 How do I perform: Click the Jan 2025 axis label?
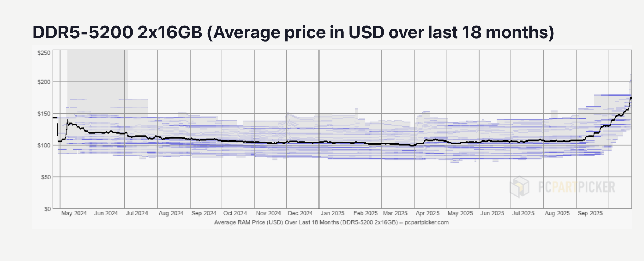[333, 213]
